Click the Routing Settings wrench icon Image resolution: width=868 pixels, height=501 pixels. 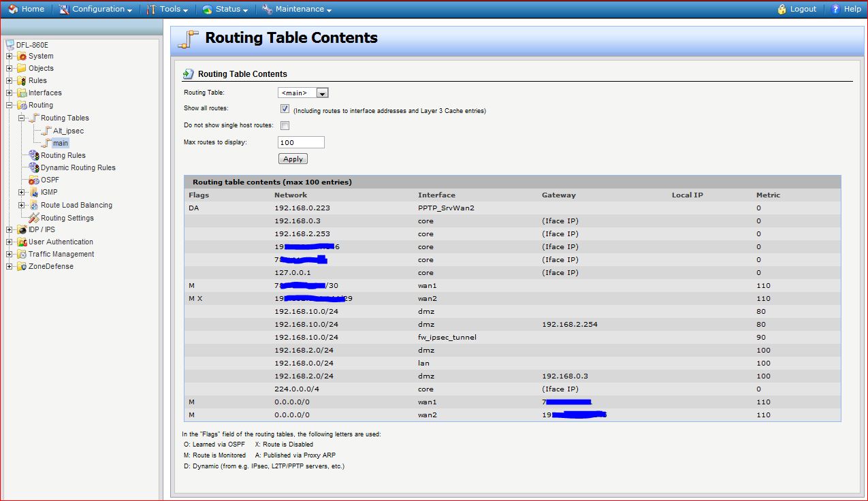tap(34, 218)
